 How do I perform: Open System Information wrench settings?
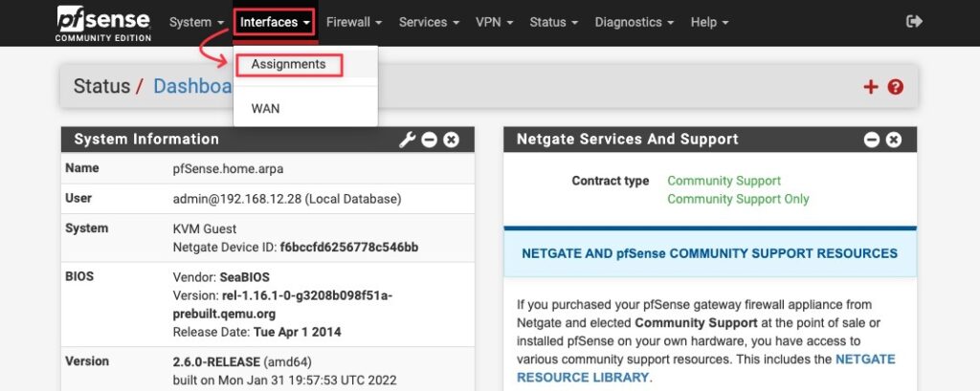point(407,140)
